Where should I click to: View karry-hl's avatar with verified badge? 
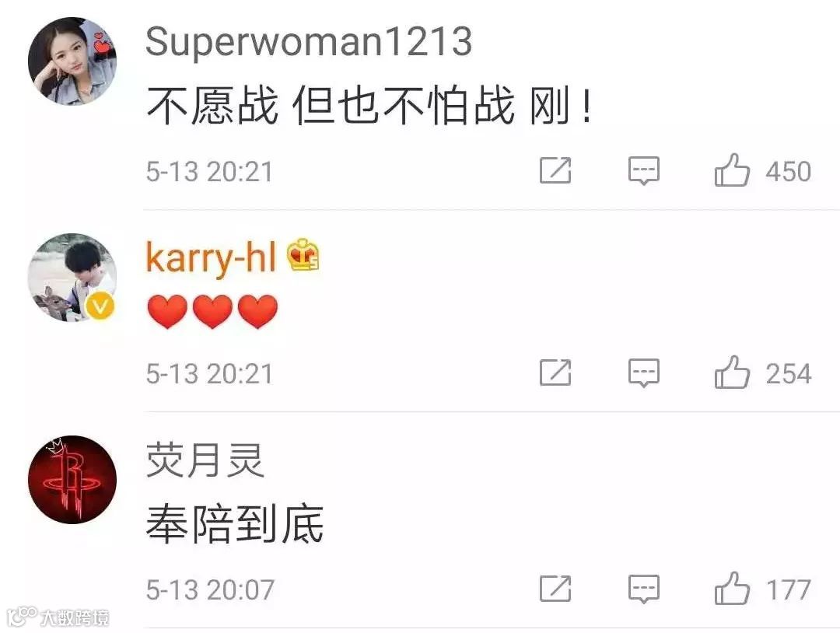72,278
